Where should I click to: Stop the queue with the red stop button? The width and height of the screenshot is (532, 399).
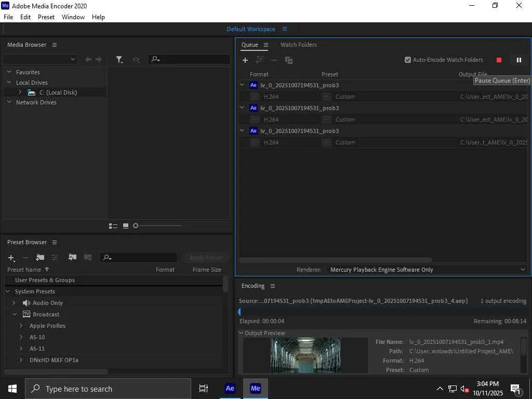tap(499, 60)
